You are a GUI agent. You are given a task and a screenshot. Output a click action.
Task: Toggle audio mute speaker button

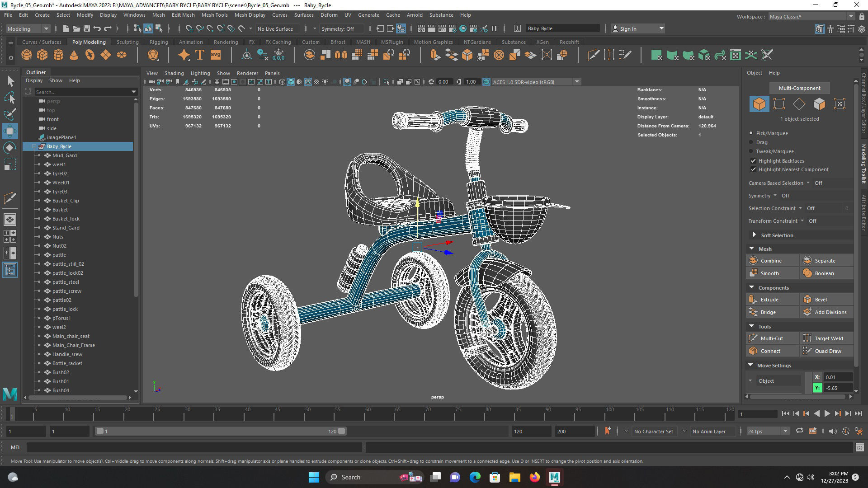833,431
